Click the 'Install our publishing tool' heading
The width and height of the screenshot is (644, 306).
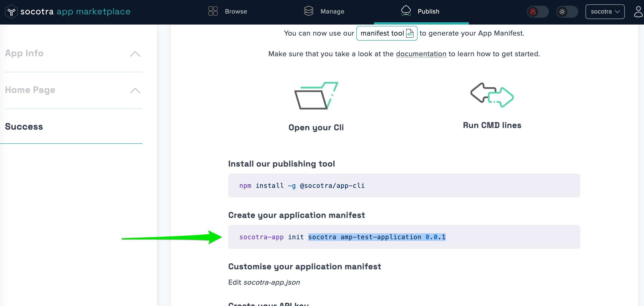click(x=281, y=164)
